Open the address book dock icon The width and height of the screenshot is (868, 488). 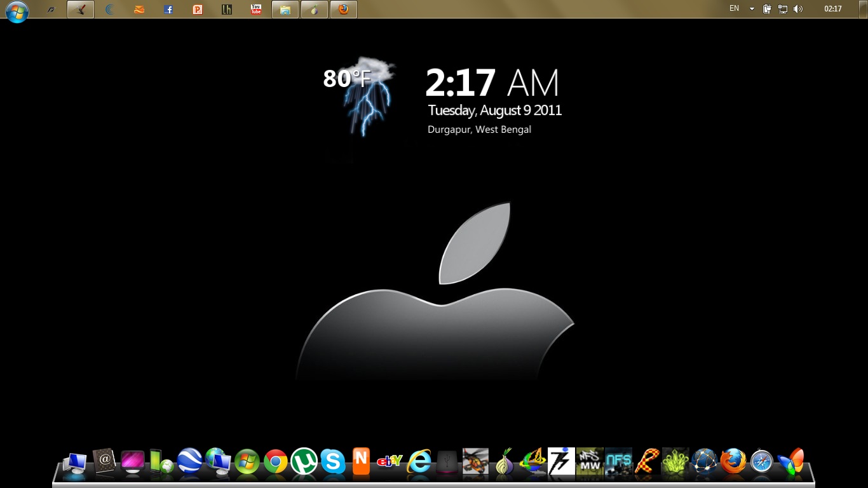(104, 461)
